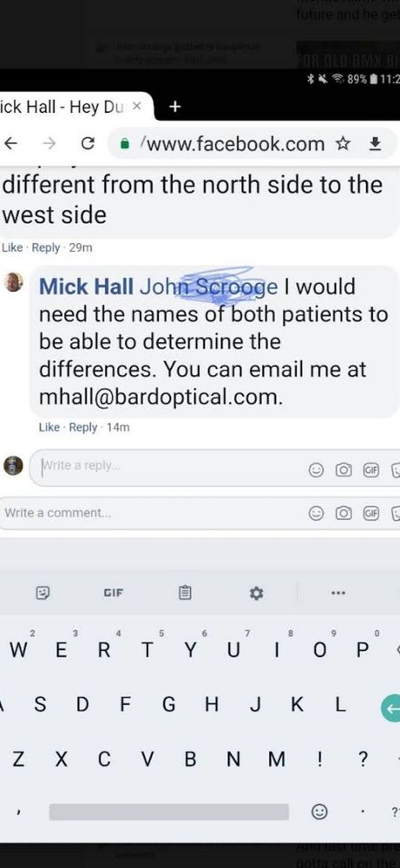Tap the download icon in address bar

click(375, 144)
